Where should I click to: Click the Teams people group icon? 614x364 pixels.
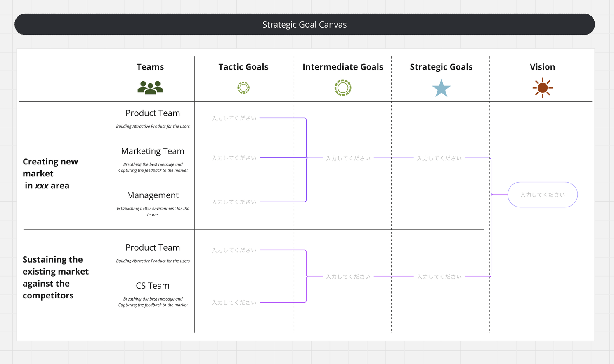click(150, 88)
